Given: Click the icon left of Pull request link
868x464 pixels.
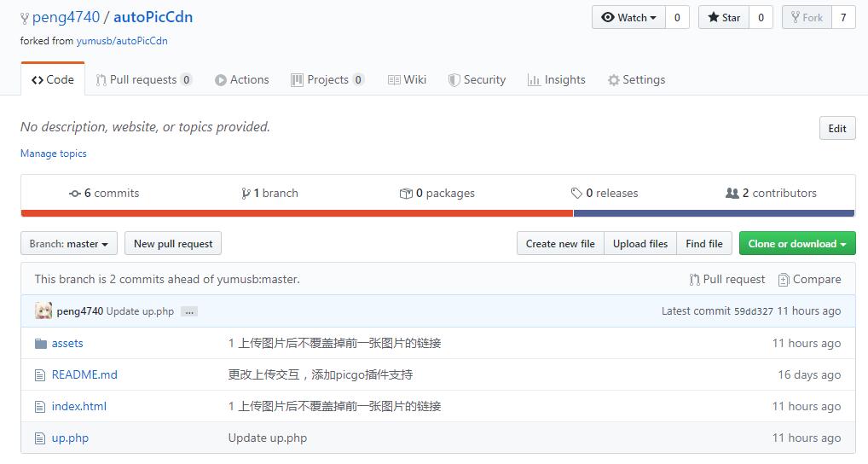Looking at the screenshot, I should 694,280.
